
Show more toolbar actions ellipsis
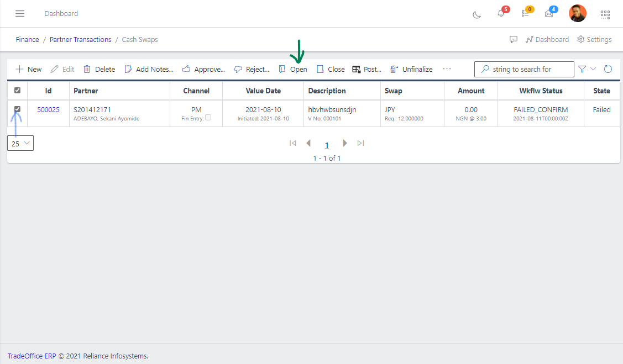447,69
